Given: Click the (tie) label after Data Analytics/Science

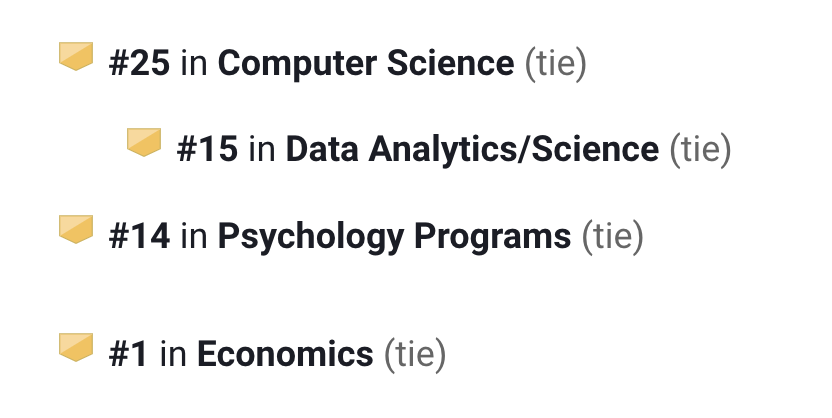Looking at the screenshot, I should tap(701, 150).
